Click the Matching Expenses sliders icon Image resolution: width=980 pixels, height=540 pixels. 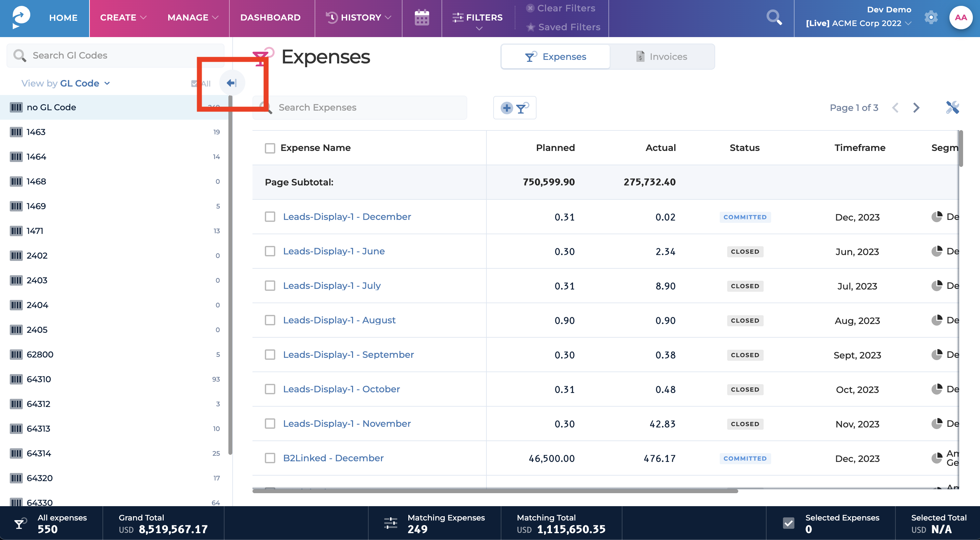[391, 523]
